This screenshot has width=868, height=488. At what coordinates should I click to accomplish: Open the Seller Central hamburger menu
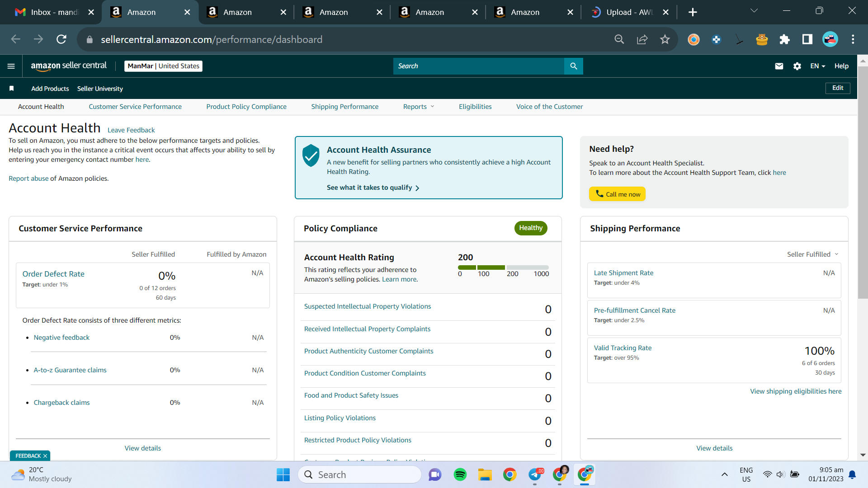pyautogui.click(x=11, y=66)
